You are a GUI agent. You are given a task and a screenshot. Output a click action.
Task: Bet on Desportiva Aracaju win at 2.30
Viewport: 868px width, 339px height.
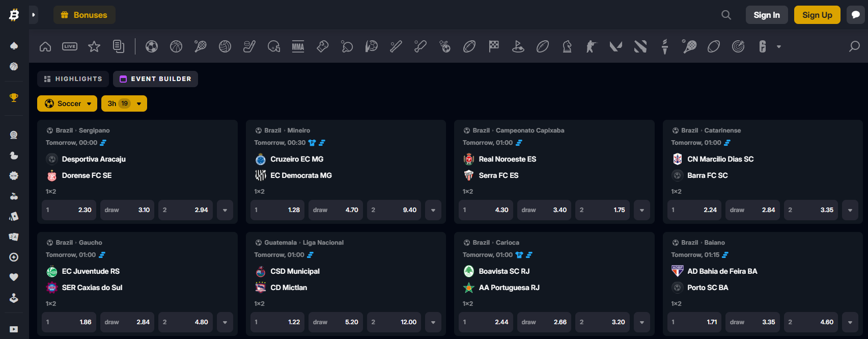point(69,210)
